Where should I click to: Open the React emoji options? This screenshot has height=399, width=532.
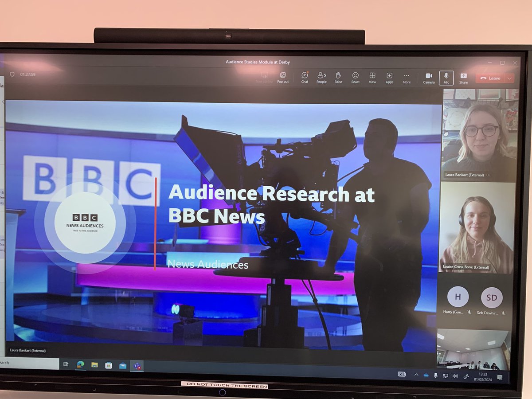[x=356, y=77]
